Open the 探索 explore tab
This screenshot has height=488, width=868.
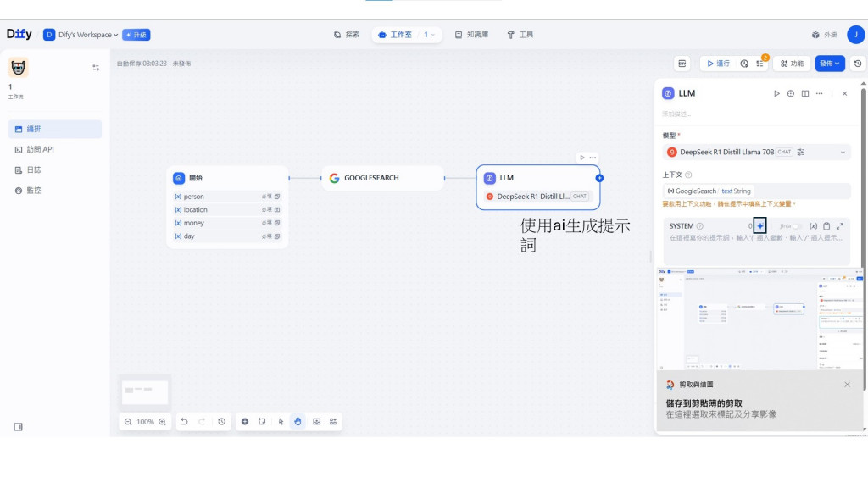coord(347,34)
